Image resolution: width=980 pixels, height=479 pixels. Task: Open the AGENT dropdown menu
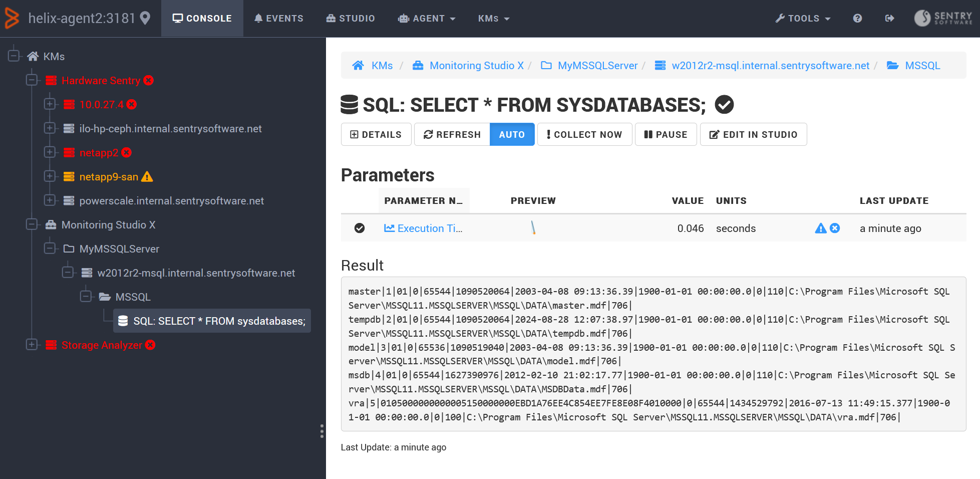[x=427, y=19]
